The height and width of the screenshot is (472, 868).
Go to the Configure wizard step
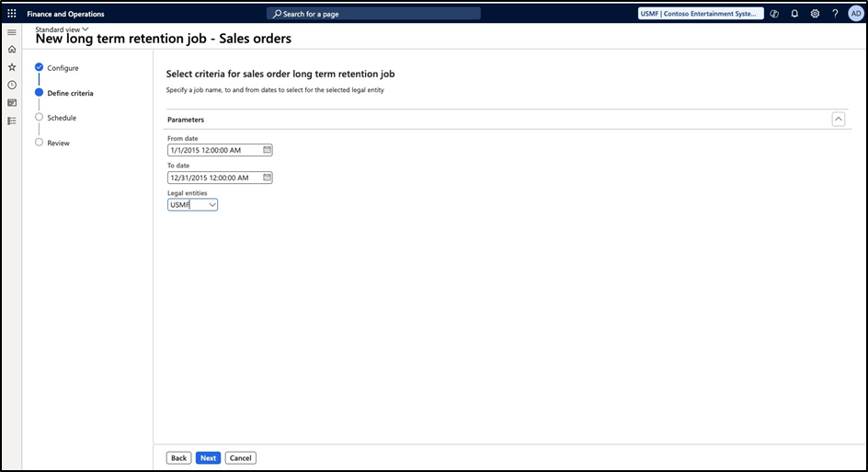pyautogui.click(x=63, y=68)
